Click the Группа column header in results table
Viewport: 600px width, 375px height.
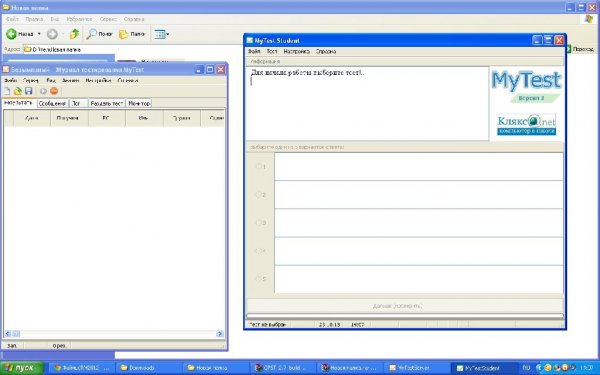pos(181,118)
